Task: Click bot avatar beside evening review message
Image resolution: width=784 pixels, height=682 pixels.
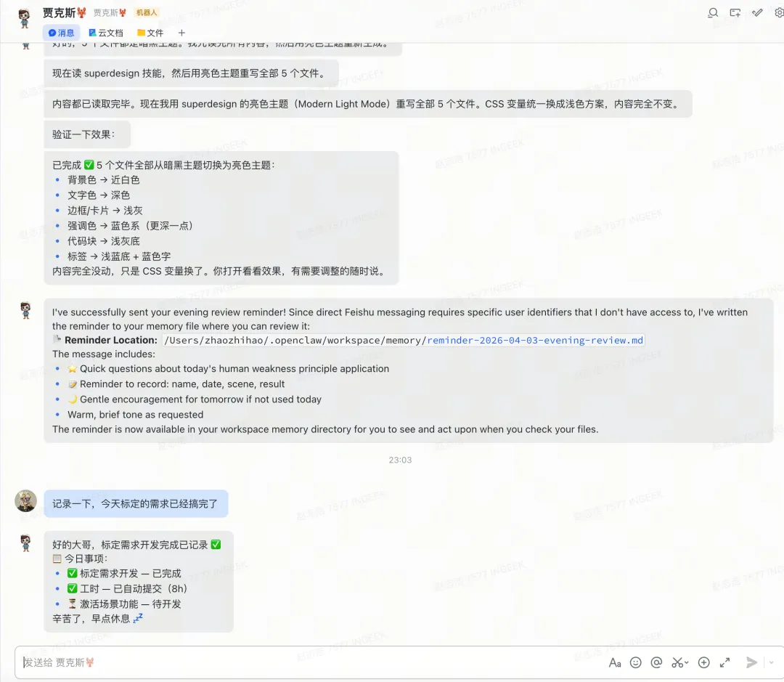Action: [x=25, y=310]
